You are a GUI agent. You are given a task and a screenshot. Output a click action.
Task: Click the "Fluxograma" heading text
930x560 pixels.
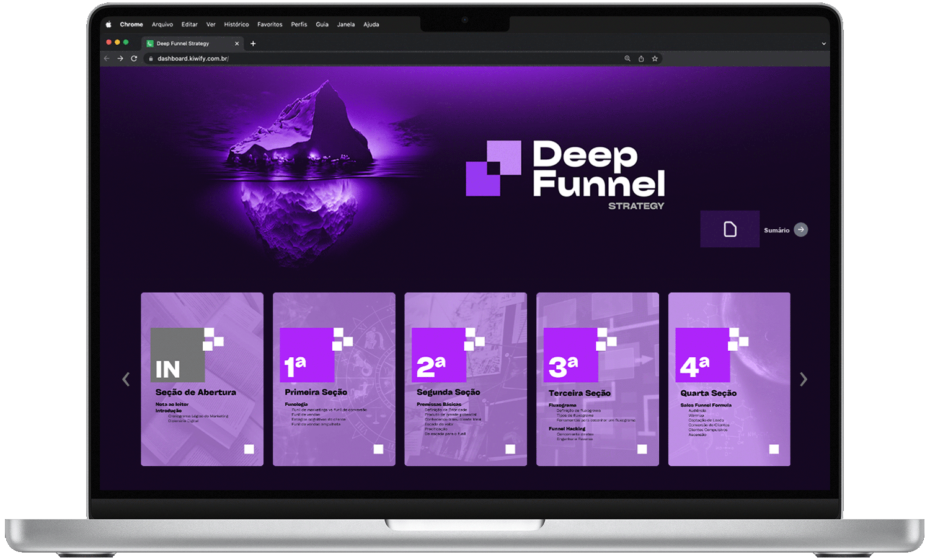click(x=562, y=405)
